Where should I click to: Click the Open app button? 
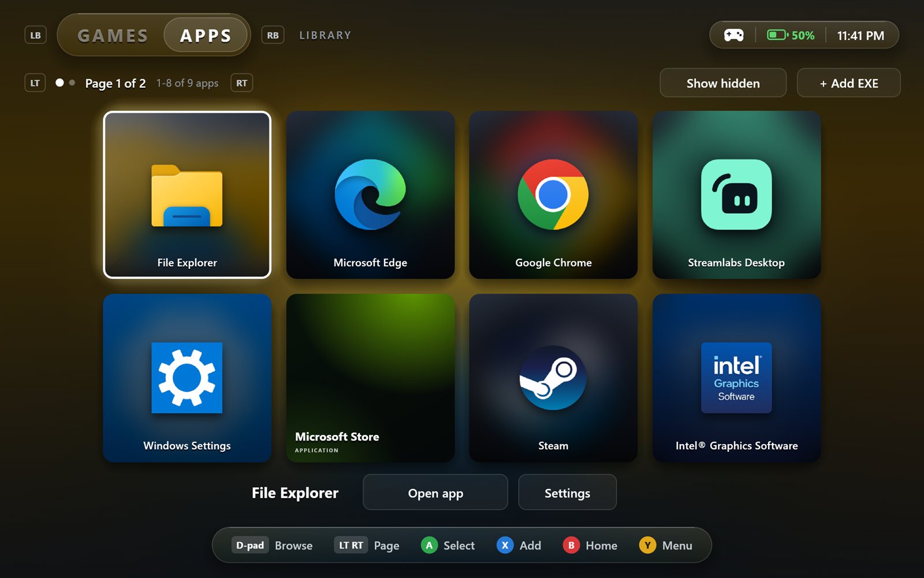pos(435,492)
